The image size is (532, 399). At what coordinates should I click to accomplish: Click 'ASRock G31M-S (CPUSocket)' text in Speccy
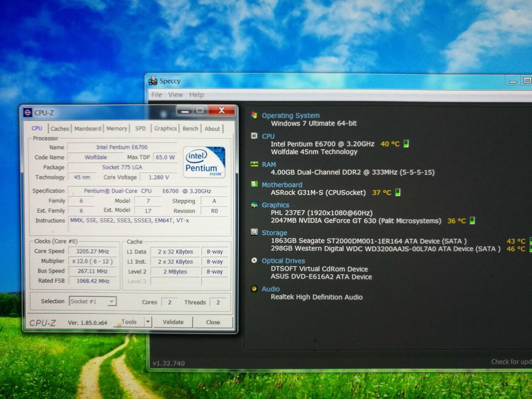(x=318, y=193)
